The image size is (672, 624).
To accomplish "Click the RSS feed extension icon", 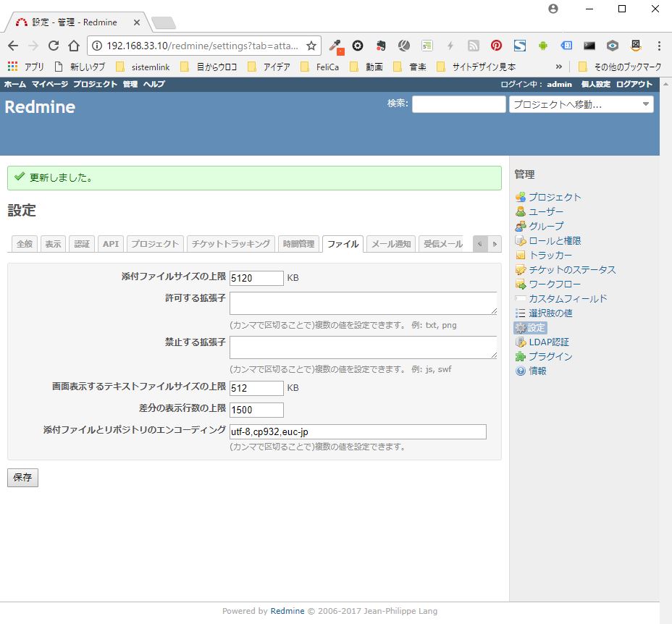I will [473, 46].
